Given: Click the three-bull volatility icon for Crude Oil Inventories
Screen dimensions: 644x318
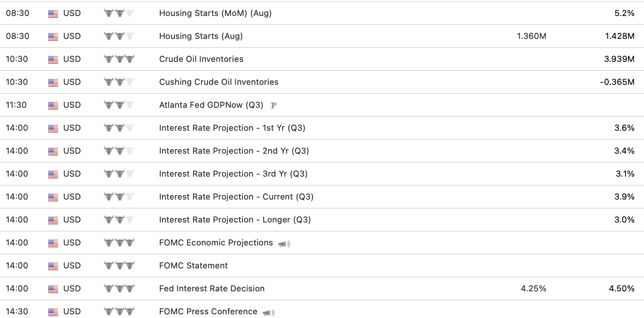Looking at the screenshot, I should pyautogui.click(x=119, y=59).
